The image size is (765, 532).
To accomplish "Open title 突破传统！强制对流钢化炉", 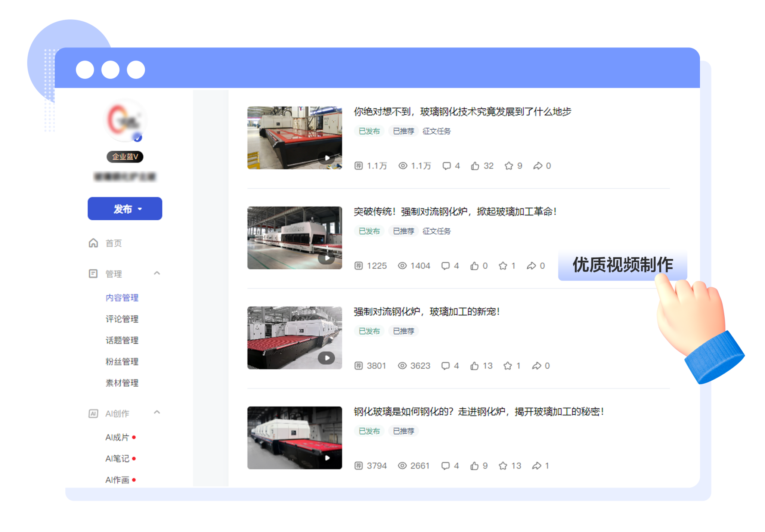I will [x=455, y=212].
